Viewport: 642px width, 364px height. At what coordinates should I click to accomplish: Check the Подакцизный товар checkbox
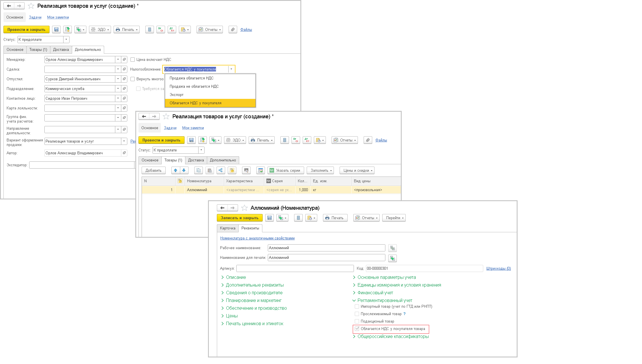click(x=357, y=321)
